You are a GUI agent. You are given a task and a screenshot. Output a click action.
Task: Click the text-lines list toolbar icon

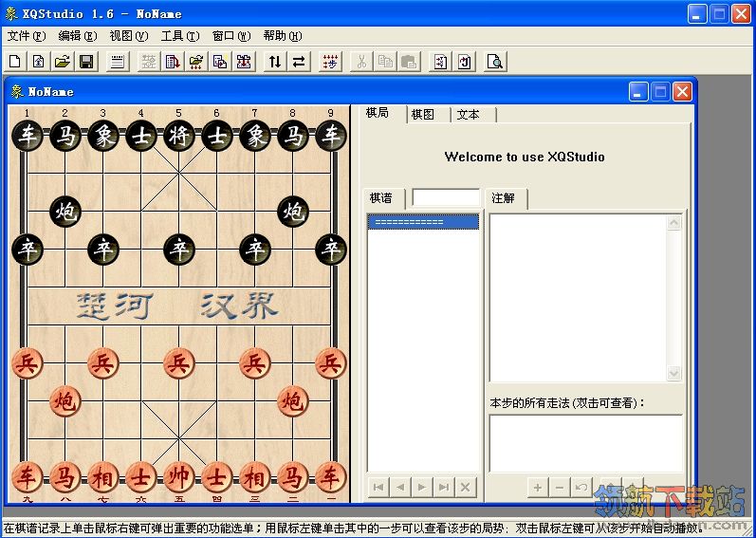point(118,62)
